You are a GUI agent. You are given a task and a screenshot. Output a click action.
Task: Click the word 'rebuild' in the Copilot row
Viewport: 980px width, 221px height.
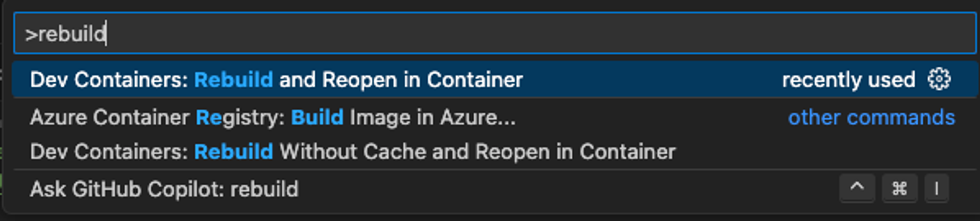(264, 189)
